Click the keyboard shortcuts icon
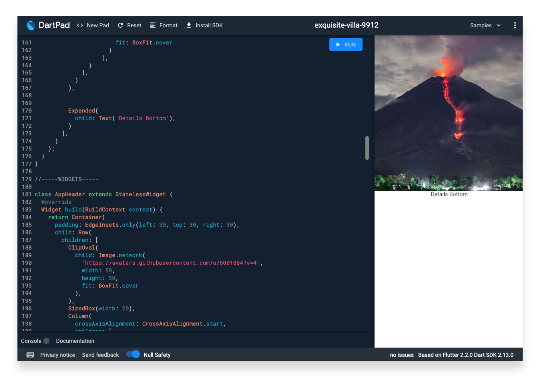Screen dimensions: 542x392 [x=30, y=355]
